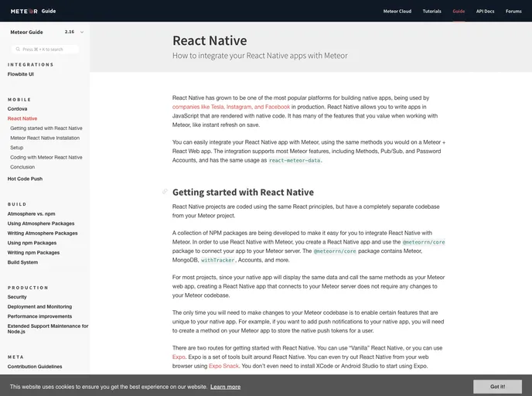
Task: Open Performance improvements page
Action: click(x=39, y=316)
